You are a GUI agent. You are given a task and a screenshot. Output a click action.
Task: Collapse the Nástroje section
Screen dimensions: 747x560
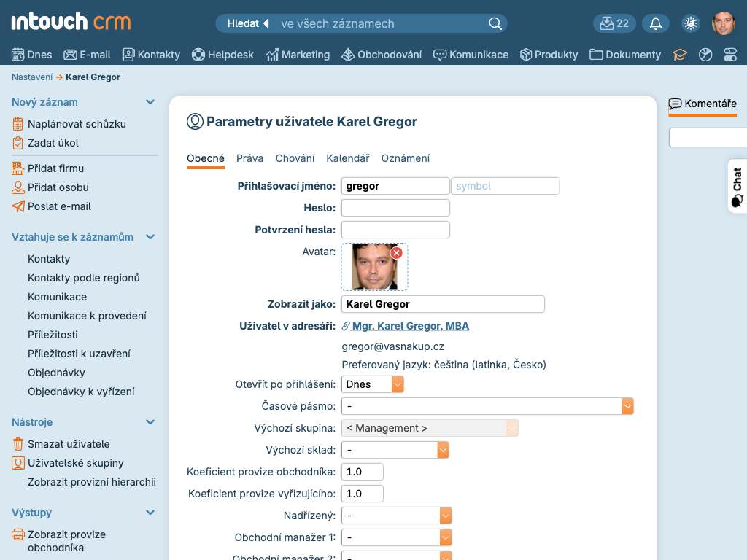pyautogui.click(x=150, y=422)
